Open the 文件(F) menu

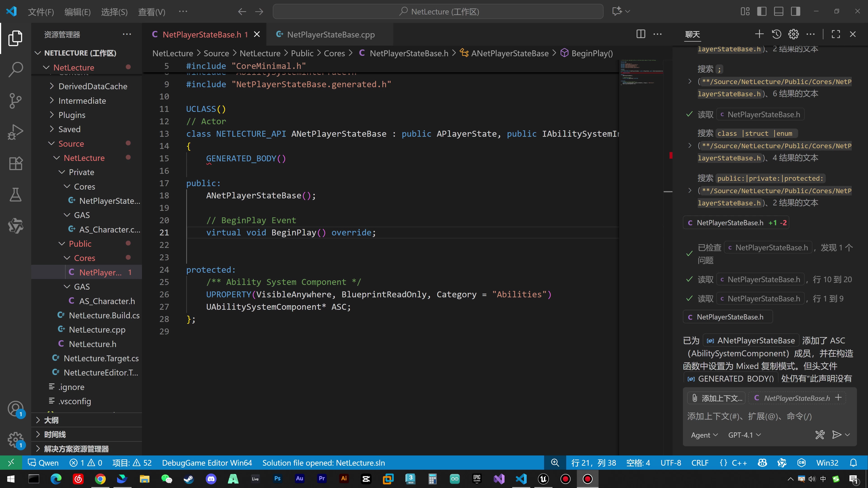41,12
